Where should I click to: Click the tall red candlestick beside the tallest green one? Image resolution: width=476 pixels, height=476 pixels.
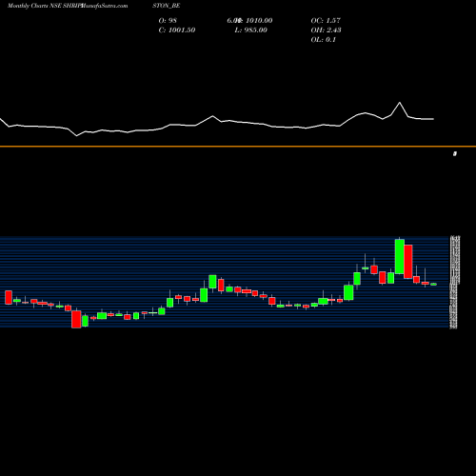click(408, 262)
